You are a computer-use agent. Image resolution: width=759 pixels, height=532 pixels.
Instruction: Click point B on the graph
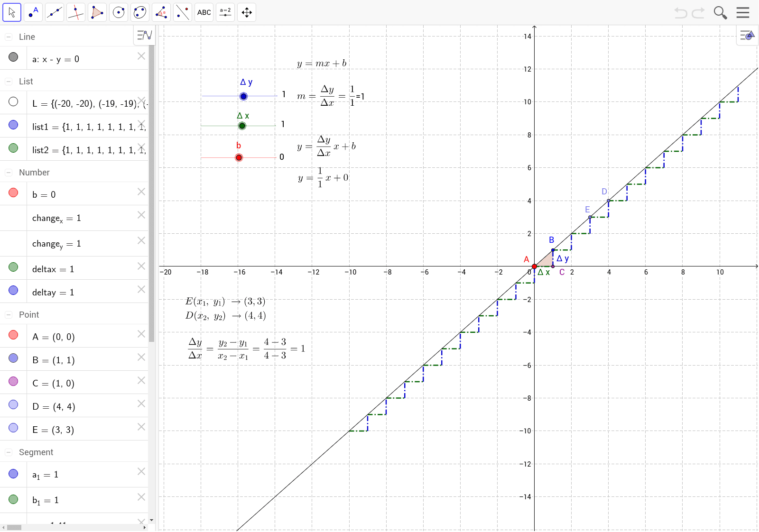[x=553, y=250]
